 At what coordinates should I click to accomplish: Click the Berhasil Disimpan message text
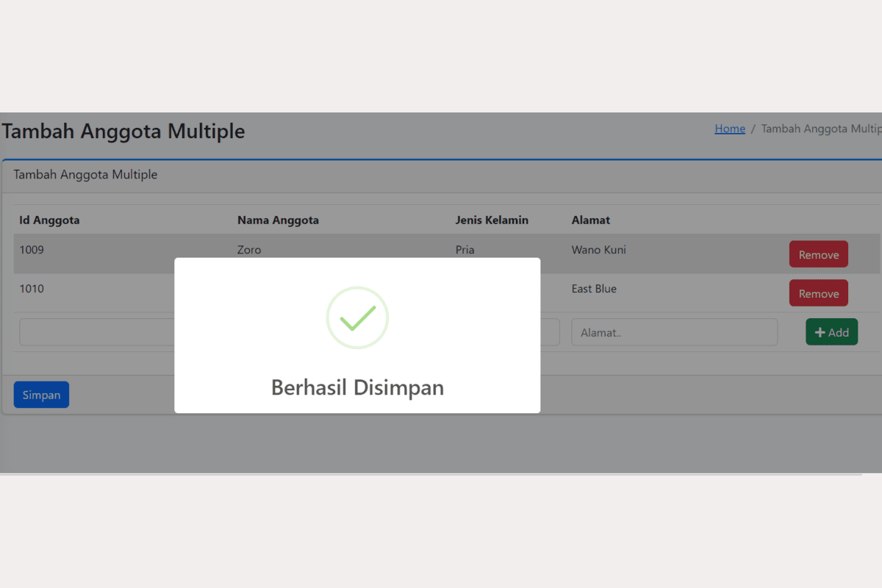tap(357, 387)
